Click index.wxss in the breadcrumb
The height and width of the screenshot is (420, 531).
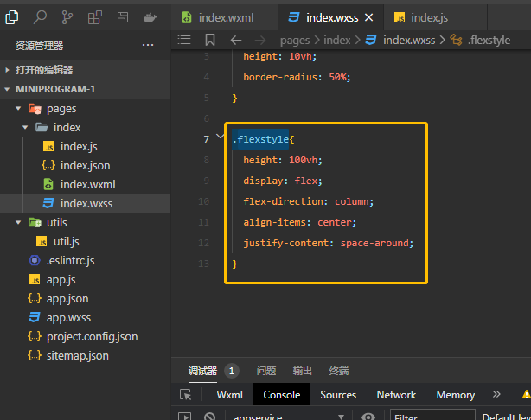point(409,41)
